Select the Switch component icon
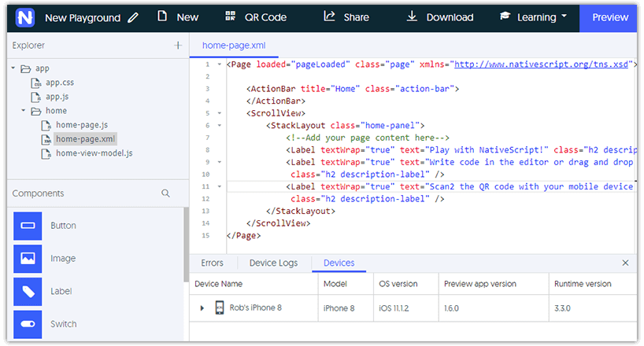Viewport: 644px width, 346px height. 28,324
